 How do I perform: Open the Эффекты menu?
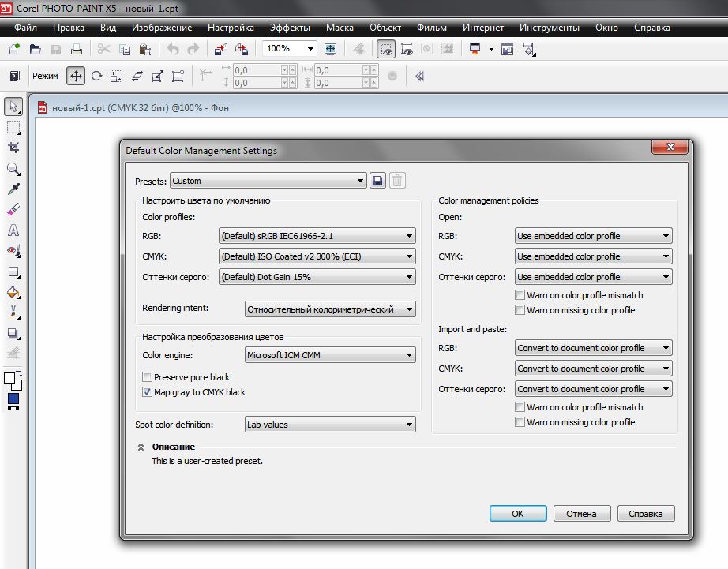tap(290, 28)
